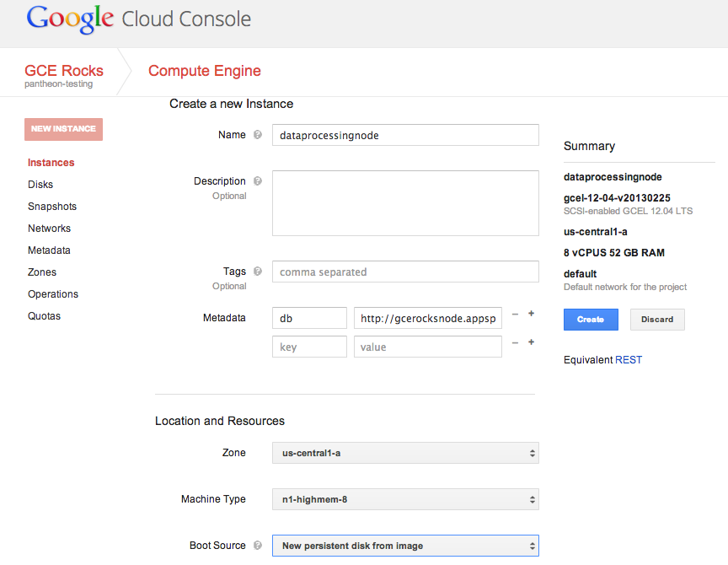Remove the db metadata entry using the minus icon
Screen dimensions: 728x565
pyautogui.click(x=515, y=313)
